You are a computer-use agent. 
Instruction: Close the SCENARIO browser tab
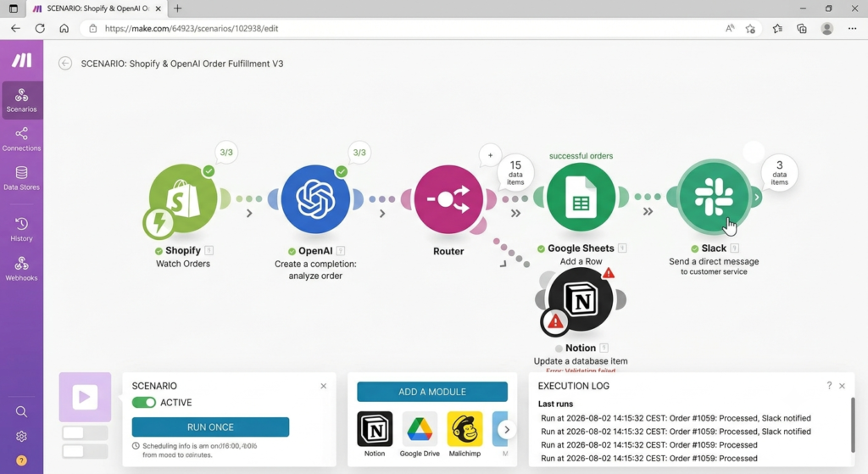point(159,8)
